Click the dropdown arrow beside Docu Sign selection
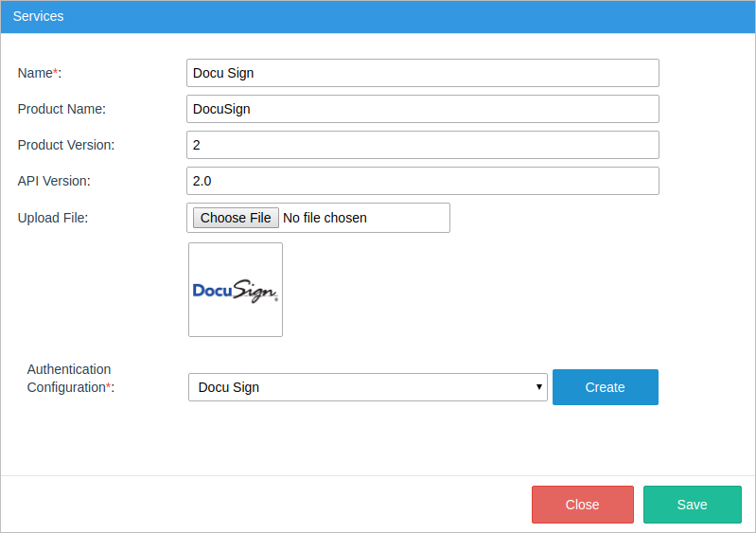The height and width of the screenshot is (533, 756). tap(539, 387)
